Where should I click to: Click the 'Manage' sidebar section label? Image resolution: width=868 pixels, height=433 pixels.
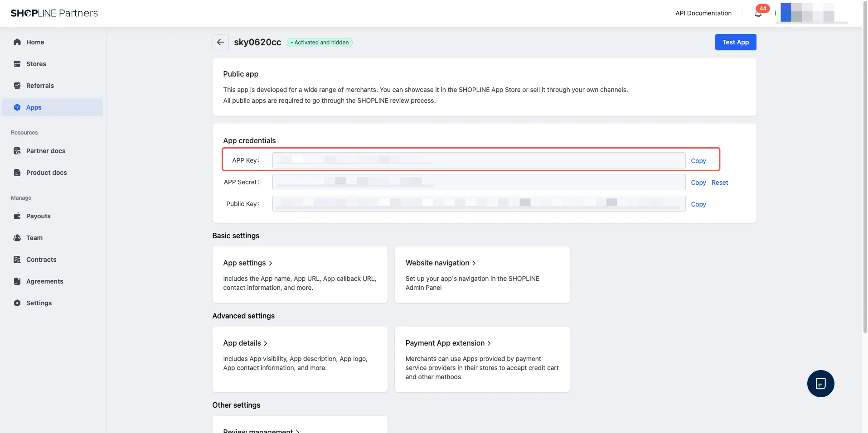[21, 198]
